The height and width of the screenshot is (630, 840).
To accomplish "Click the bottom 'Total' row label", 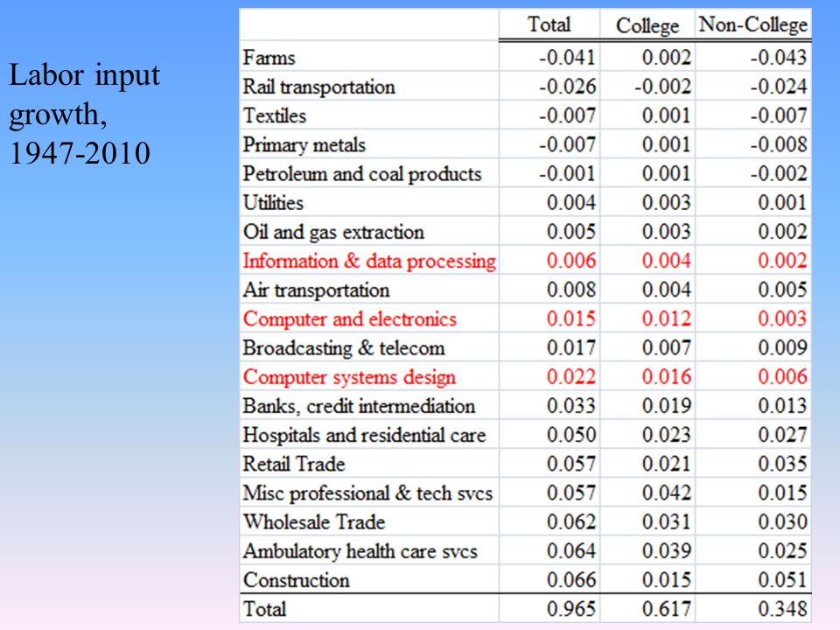I will (264, 610).
